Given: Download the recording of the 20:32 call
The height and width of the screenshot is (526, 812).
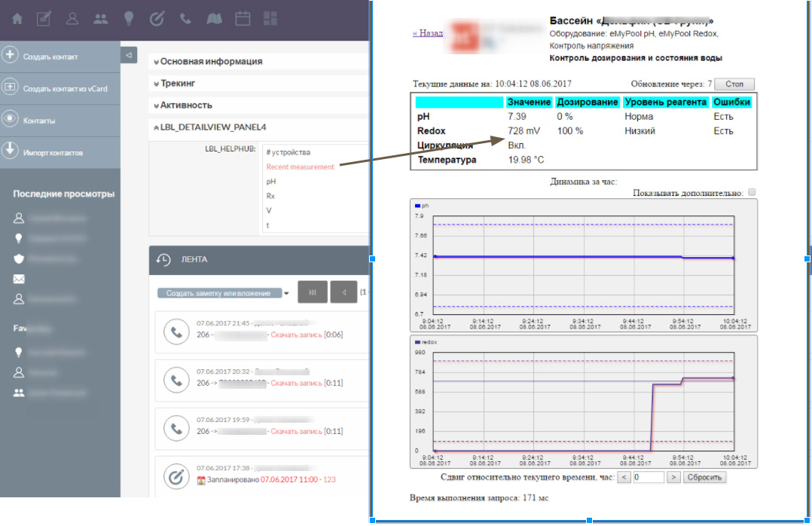Looking at the screenshot, I should click(x=296, y=383).
